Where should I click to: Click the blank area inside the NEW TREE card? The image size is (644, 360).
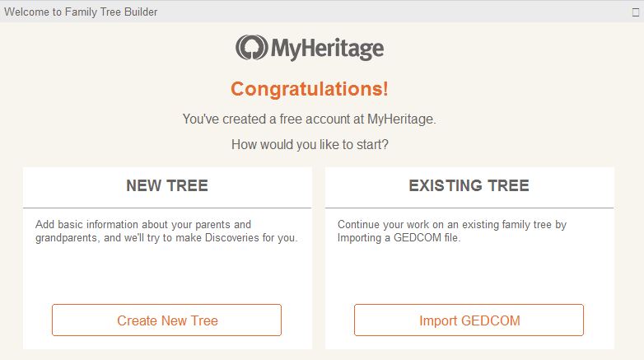167,272
